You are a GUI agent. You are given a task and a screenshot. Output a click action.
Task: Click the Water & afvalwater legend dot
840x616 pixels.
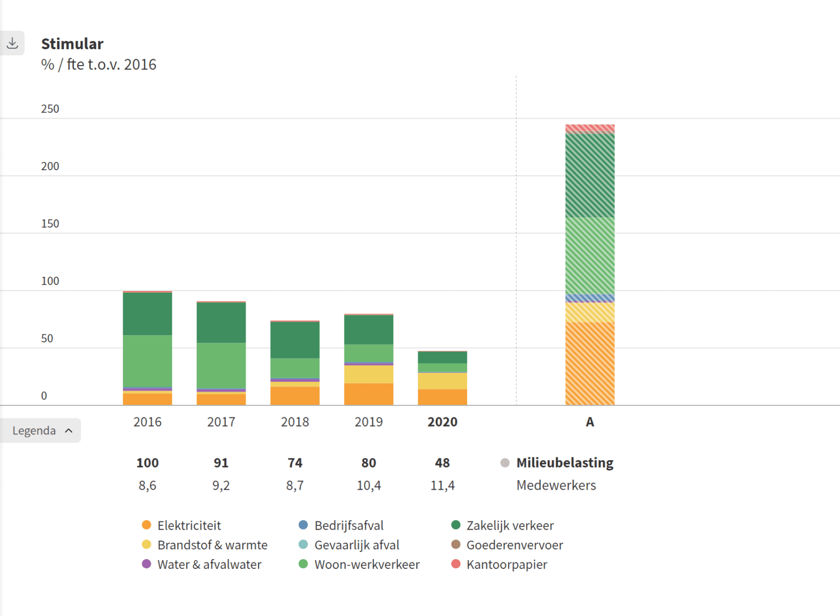(x=146, y=564)
